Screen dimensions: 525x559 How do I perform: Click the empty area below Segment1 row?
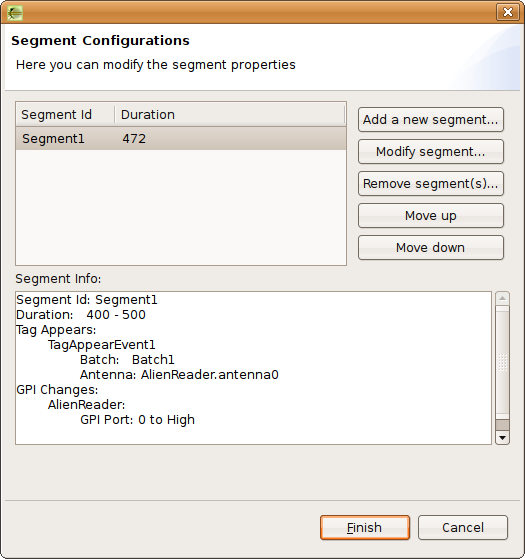[x=181, y=207]
